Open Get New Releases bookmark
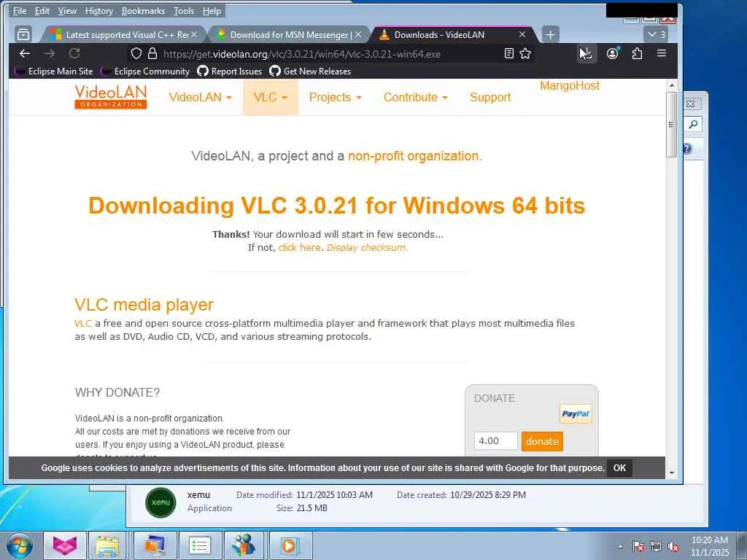 click(x=310, y=71)
